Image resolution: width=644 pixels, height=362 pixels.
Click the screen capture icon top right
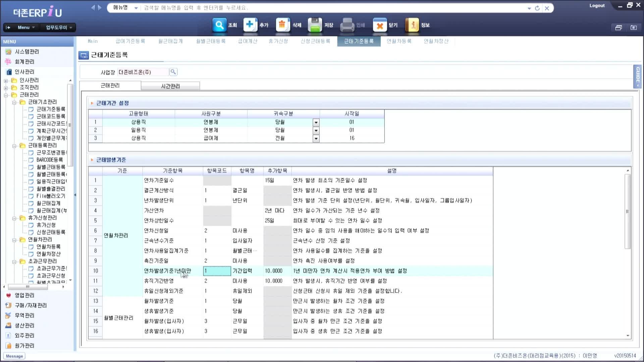click(634, 27)
